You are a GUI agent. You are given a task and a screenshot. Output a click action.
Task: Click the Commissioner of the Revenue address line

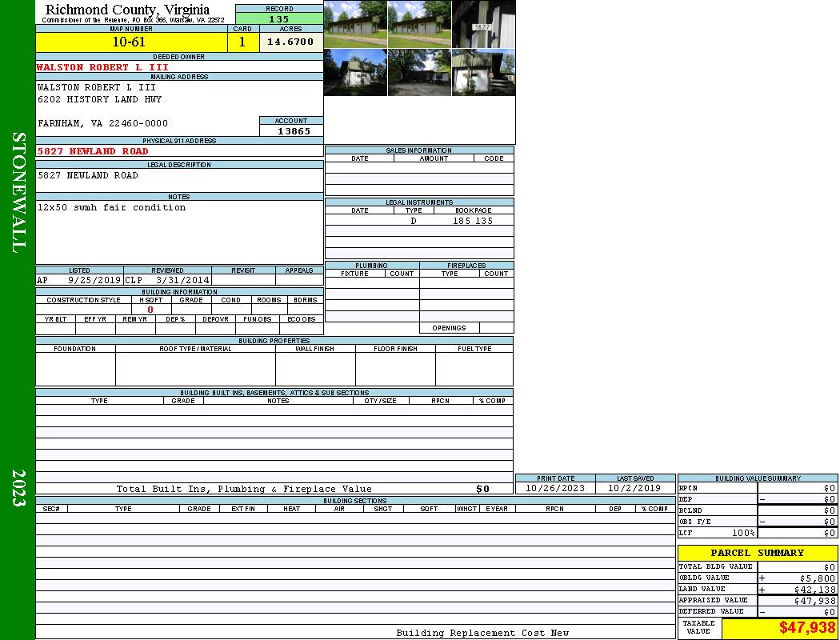(x=133, y=20)
